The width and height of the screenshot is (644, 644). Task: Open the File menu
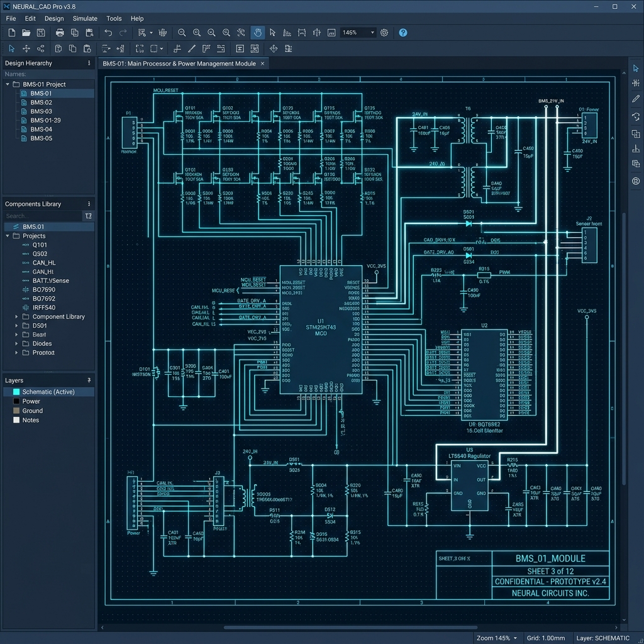coord(11,18)
